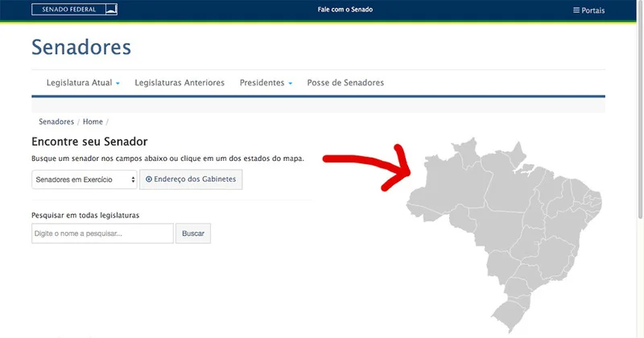644x338 pixels.
Task: Open Fale com o Senado link
Action: pyautogui.click(x=345, y=10)
